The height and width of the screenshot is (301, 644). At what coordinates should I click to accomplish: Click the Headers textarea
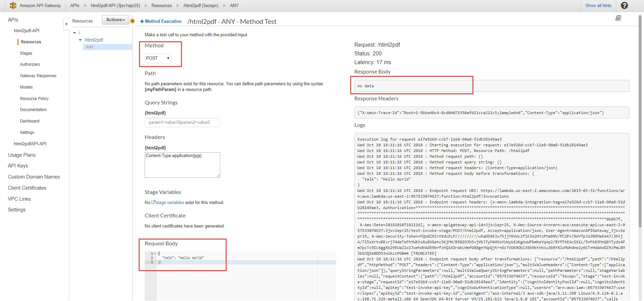pyautogui.click(x=182, y=165)
